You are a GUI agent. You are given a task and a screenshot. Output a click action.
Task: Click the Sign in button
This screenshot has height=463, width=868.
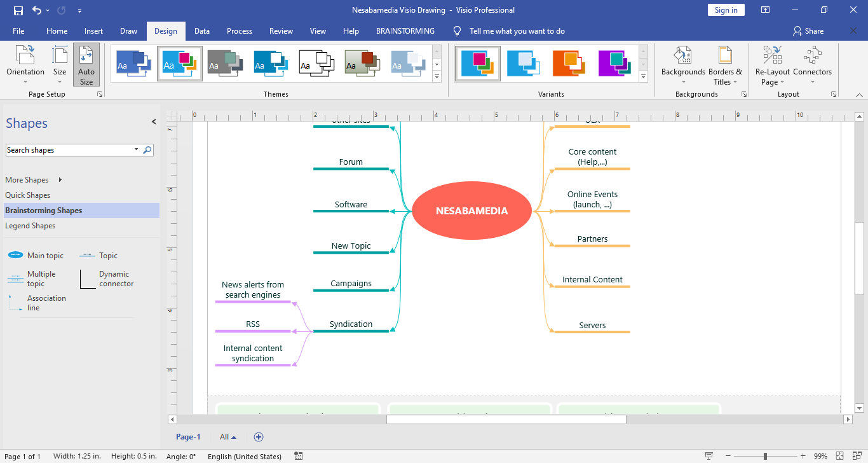pos(726,10)
